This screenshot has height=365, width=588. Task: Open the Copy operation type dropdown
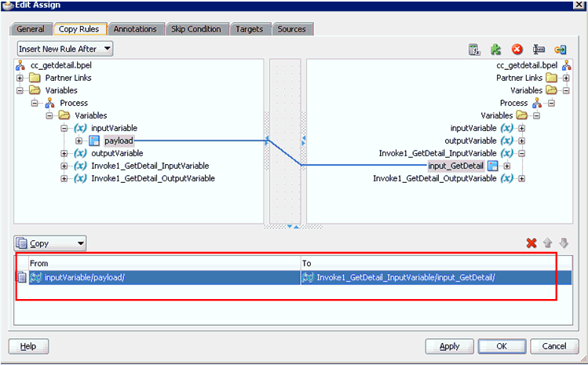50,243
